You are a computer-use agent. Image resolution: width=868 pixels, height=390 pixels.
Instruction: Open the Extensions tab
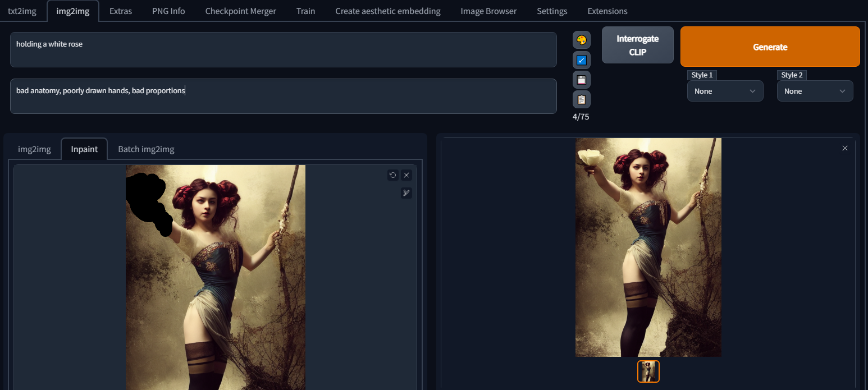click(x=607, y=11)
